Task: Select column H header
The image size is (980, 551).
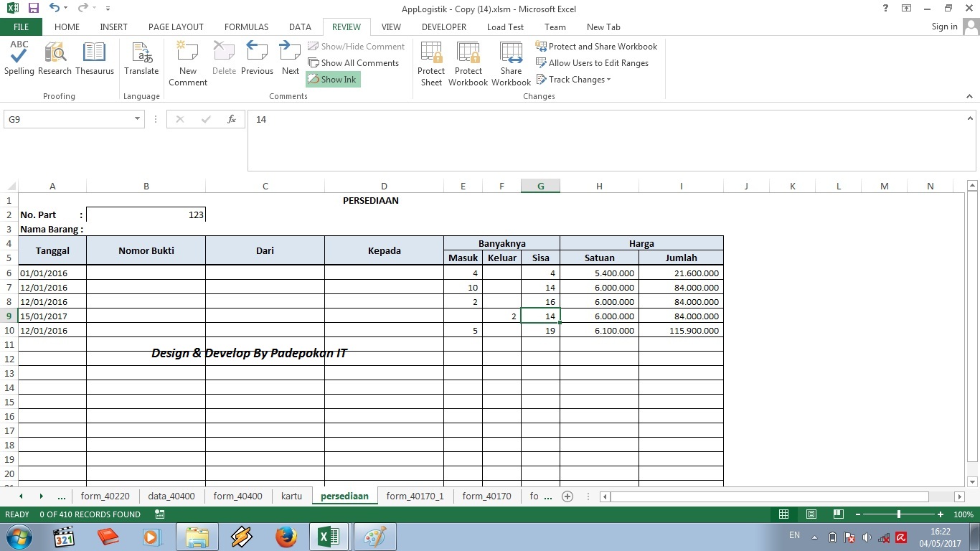Action: tap(599, 187)
